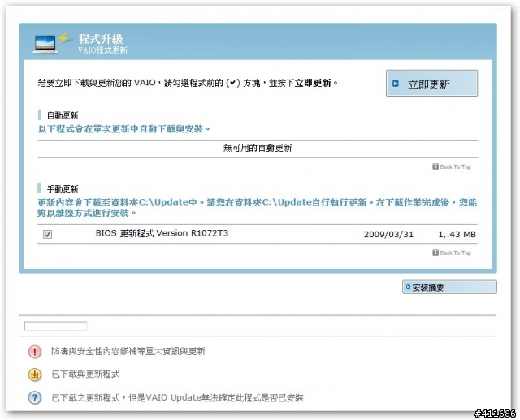The image size is (520, 420).
Task: Select BIOS 更新程式 Version R1072T3 text
Action: (162, 233)
